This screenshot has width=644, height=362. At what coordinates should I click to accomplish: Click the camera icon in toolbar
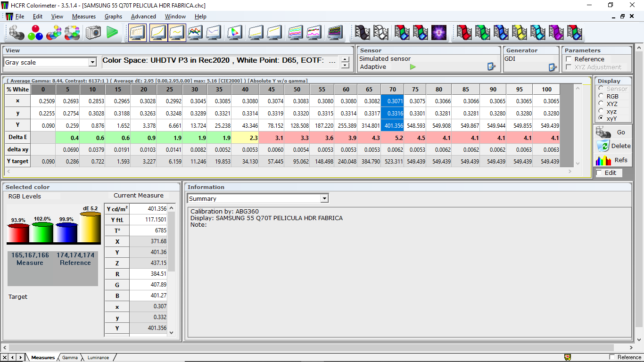[x=93, y=33]
